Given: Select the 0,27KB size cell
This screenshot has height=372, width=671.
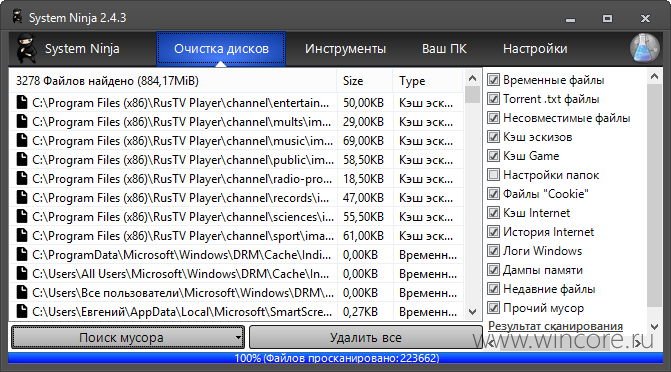Looking at the screenshot, I should (x=360, y=312).
